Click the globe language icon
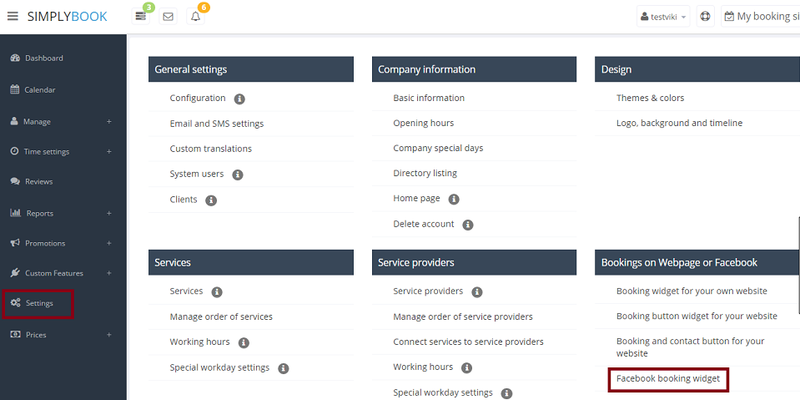 [704, 17]
